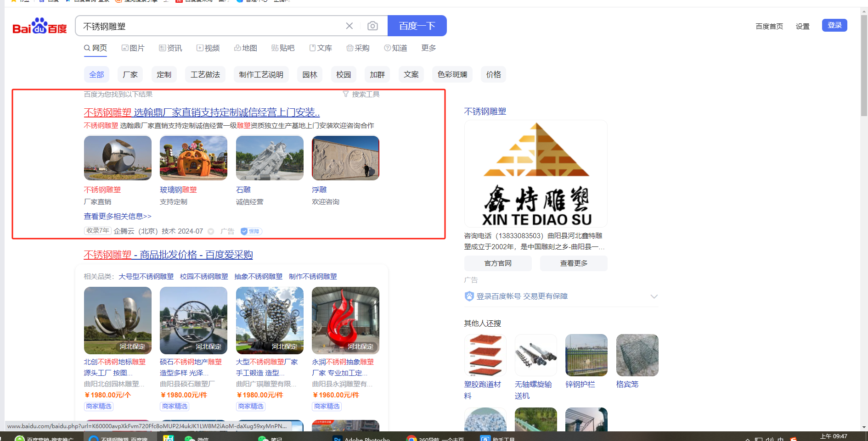Viewport: 868px width, 441px height.
Task: Click the stainless steel sphere sculpture thumbnail
Action: 118,158
